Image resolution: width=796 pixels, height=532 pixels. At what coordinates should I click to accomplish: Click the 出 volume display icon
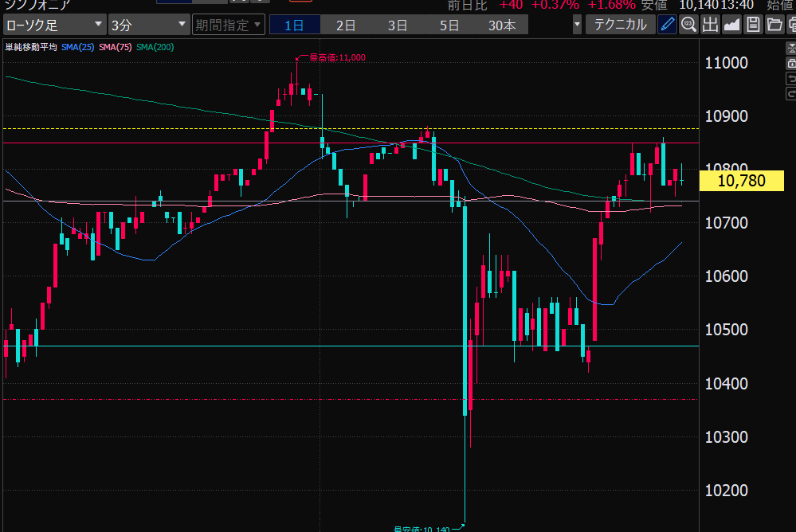[x=710, y=25]
